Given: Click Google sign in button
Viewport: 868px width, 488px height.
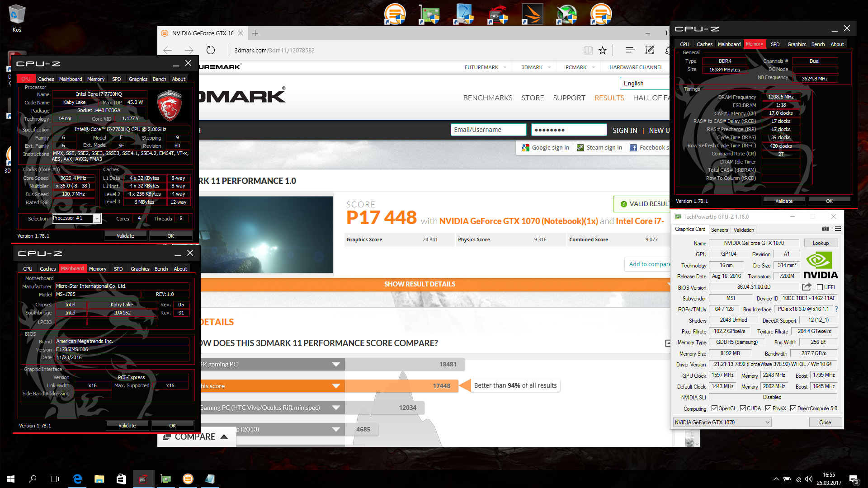Looking at the screenshot, I should coord(546,148).
